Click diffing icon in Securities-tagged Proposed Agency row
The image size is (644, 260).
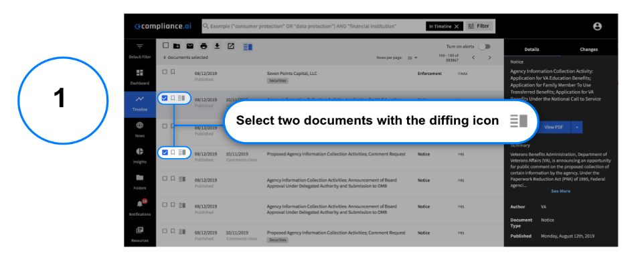[x=182, y=231]
